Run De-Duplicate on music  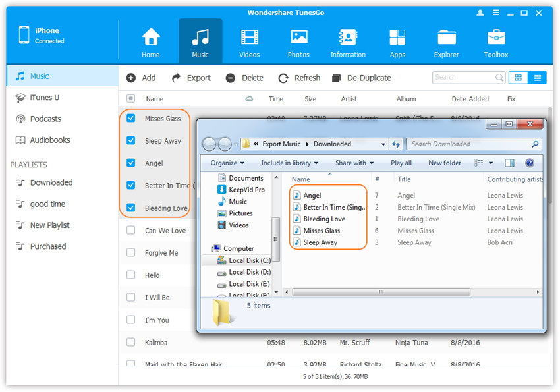click(362, 78)
